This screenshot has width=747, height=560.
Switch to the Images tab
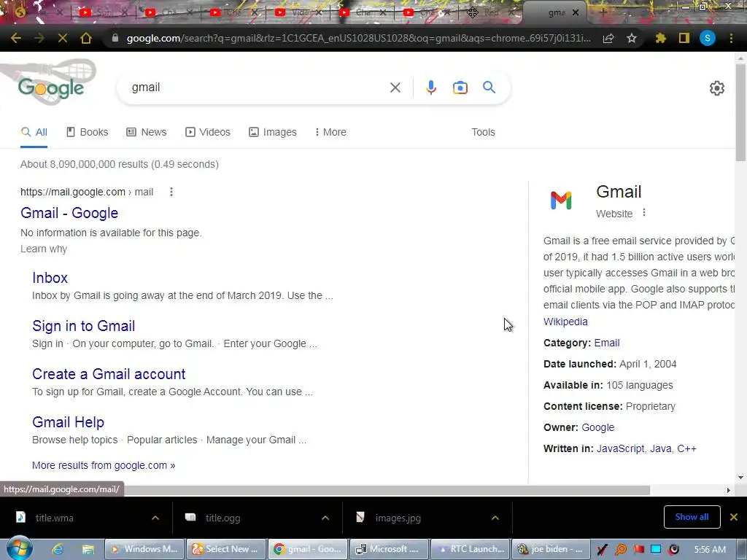(273, 132)
